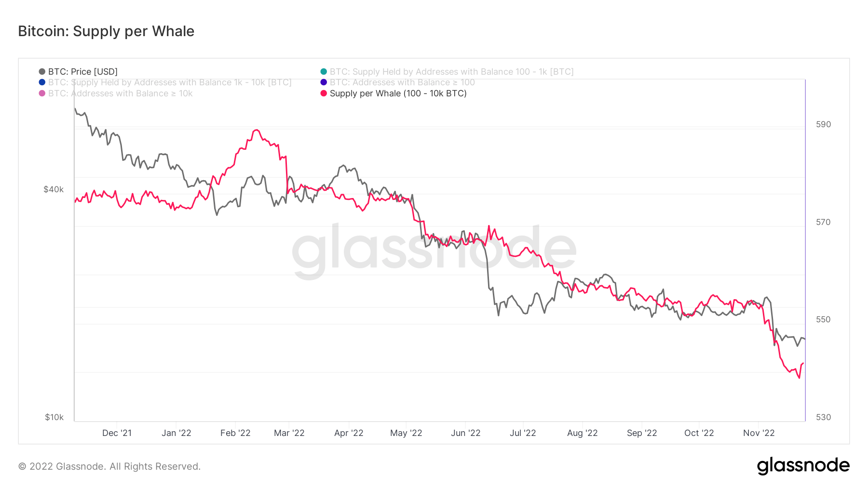Toggle the BTC: Price [USD] series label
The height and width of the screenshot is (488, 868).
(x=83, y=72)
